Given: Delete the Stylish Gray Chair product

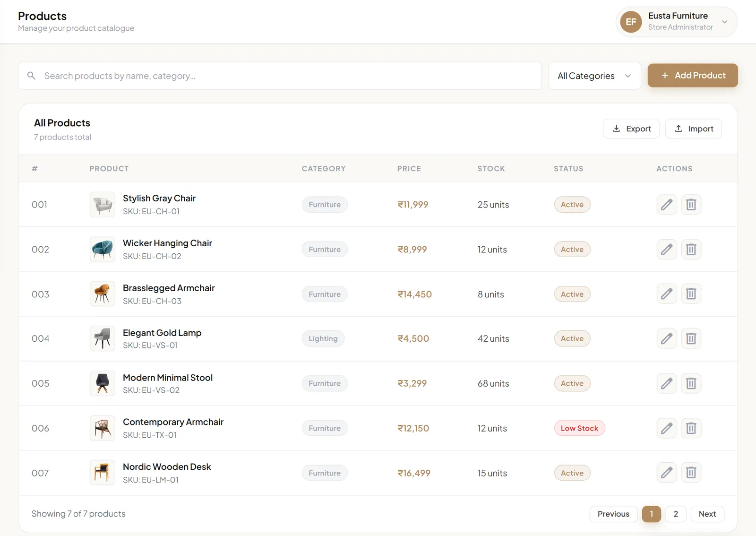Looking at the screenshot, I should [x=691, y=205].
